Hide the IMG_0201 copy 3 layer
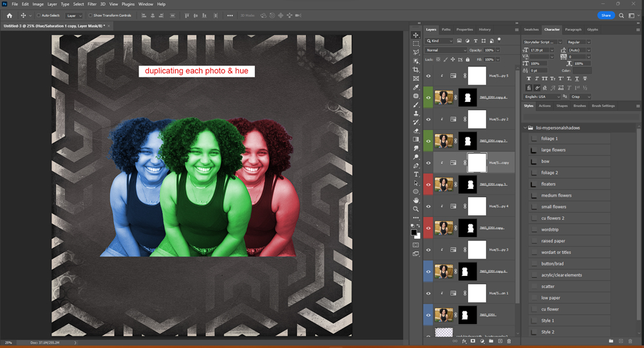The image size is (644, 348). point(428,184)
